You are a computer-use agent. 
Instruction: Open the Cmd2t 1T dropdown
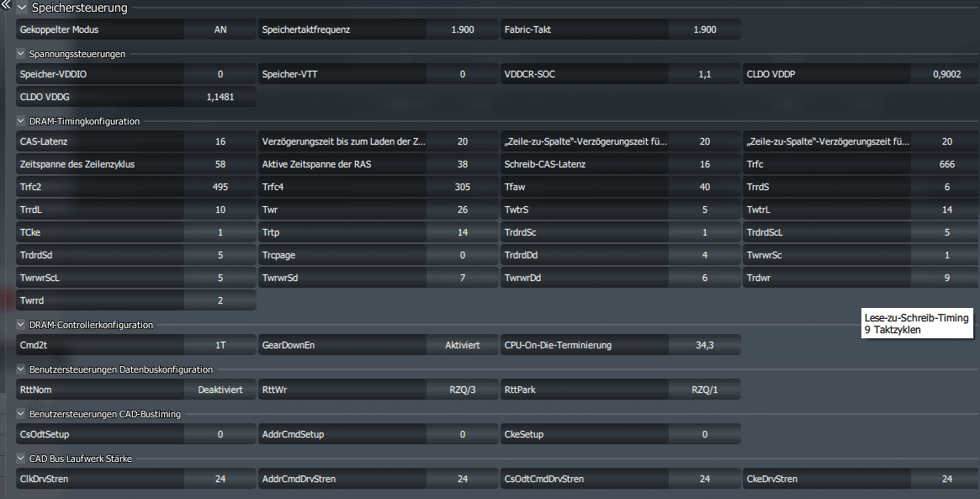[220, 345]
